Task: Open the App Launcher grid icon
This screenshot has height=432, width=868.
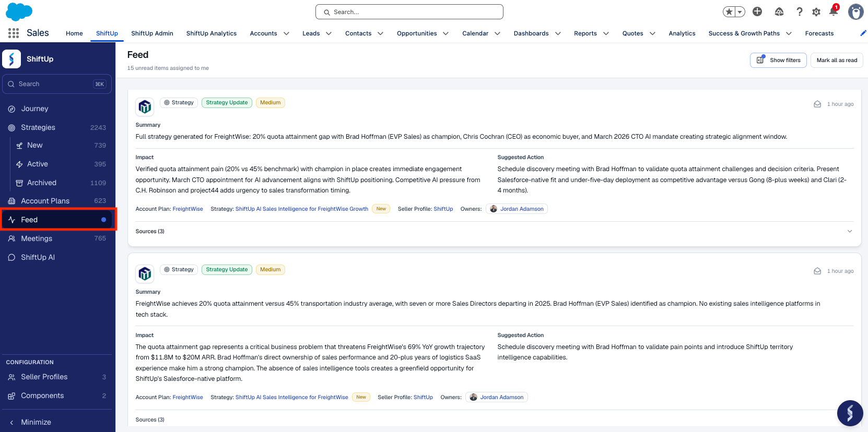Action: 14,33
